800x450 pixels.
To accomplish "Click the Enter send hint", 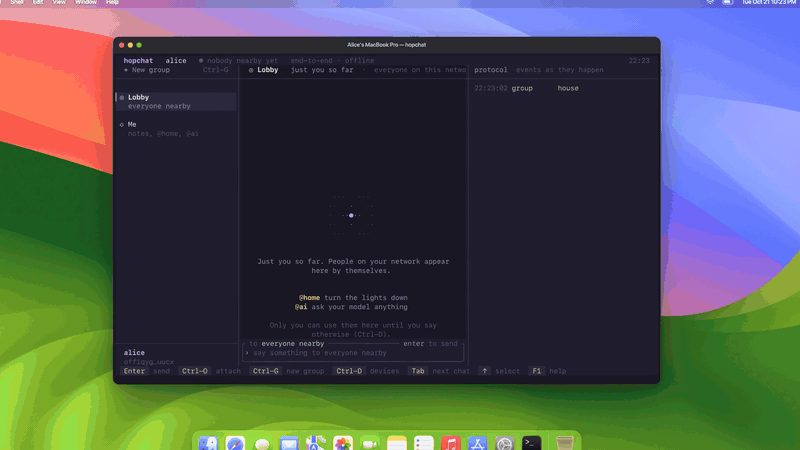I will (147, 371).
